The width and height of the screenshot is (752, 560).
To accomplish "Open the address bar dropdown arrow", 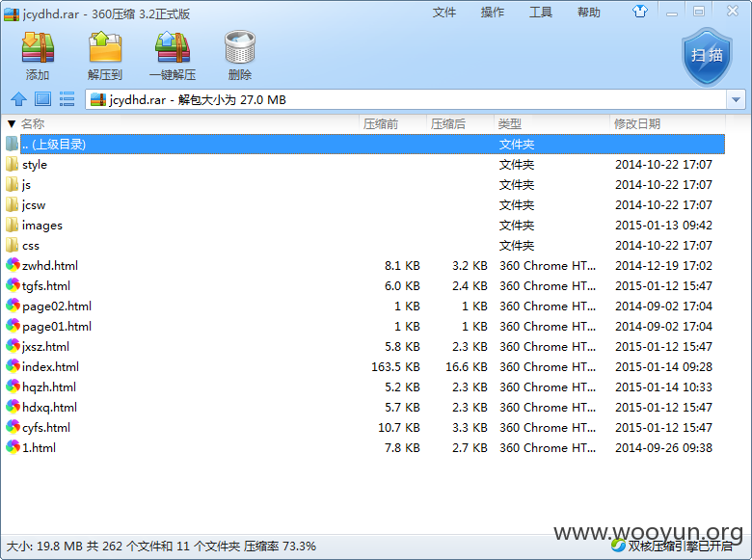I will 736,99.
